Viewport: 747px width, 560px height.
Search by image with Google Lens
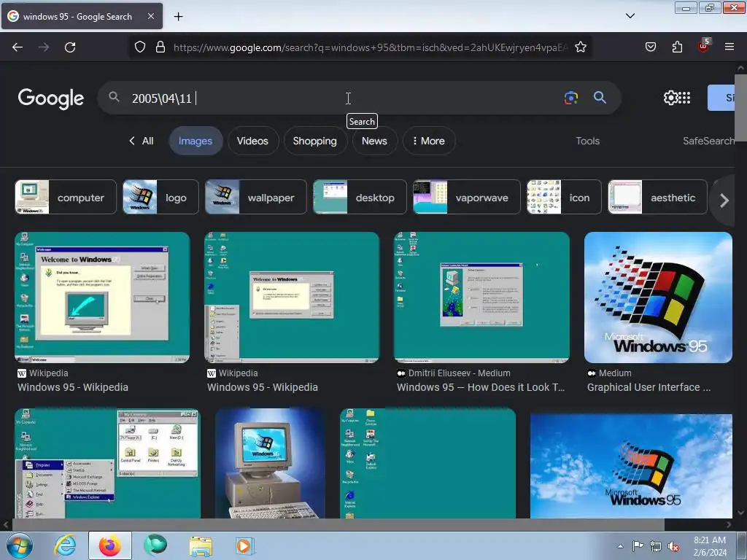coord(570,98)
